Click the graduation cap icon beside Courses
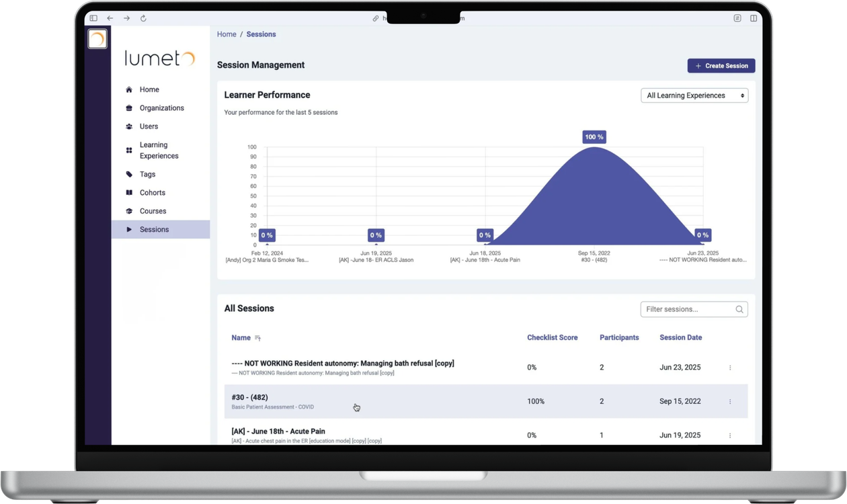This screenshot has width=847, height=504. [129, 211]
